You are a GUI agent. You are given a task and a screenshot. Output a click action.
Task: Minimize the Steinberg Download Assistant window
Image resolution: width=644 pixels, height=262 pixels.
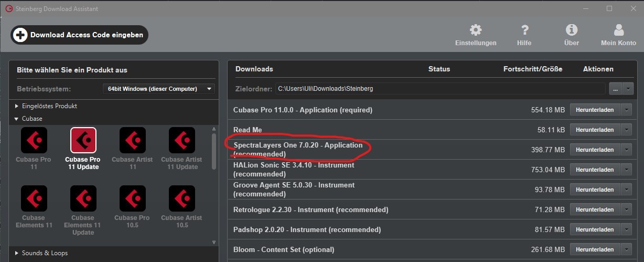pyautogui.click(x=586, y=8)
